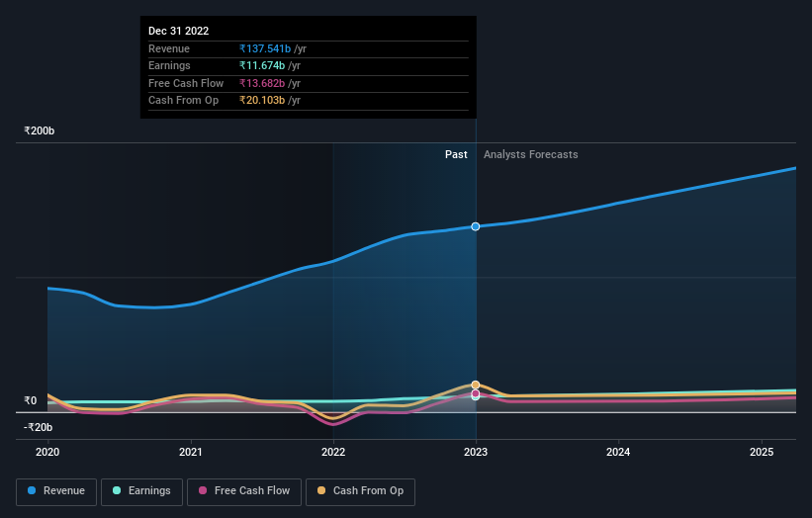Image resolution: width=812 pixels, height=518 pixels.
Task: Toggle the Cash From Op legend button
Action: pos(360,491)
